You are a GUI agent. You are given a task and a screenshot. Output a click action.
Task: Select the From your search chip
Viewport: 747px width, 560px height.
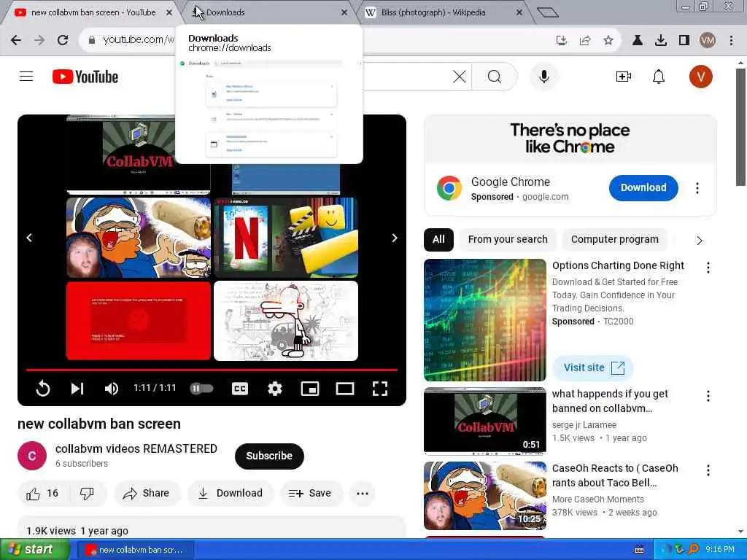(508, 239)
